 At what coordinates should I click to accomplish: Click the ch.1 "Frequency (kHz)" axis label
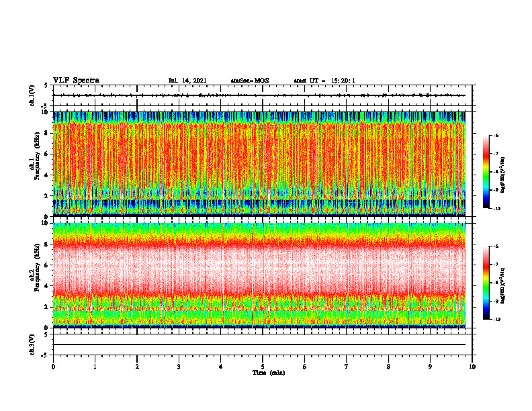pos(37,156)
